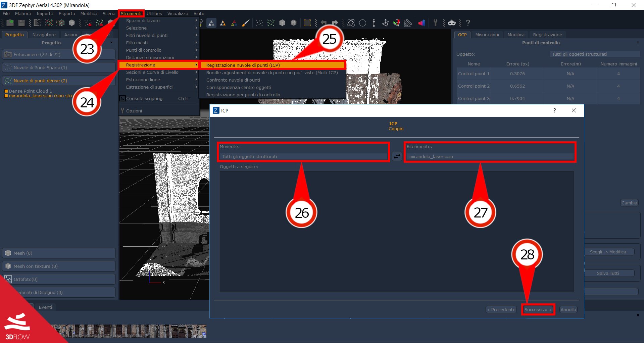This screenshot has width=644, height=343.
Task: Expand the Mesh con texture (0) section
Action: click(59, 266)
